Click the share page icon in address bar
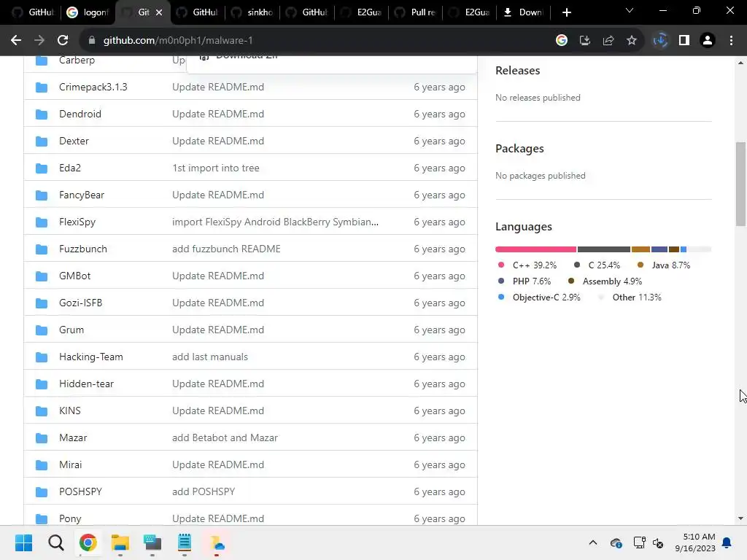This screenshot has height=560, width=747. pos(608,41)
